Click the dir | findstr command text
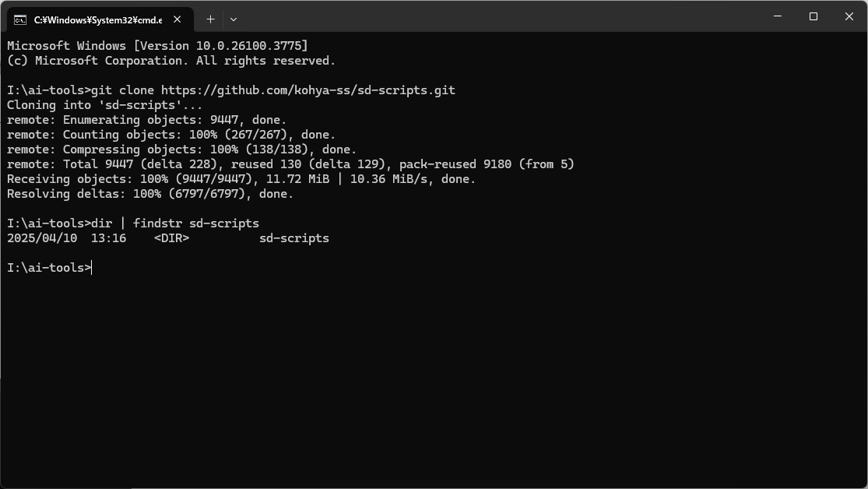 pos(175,223)
